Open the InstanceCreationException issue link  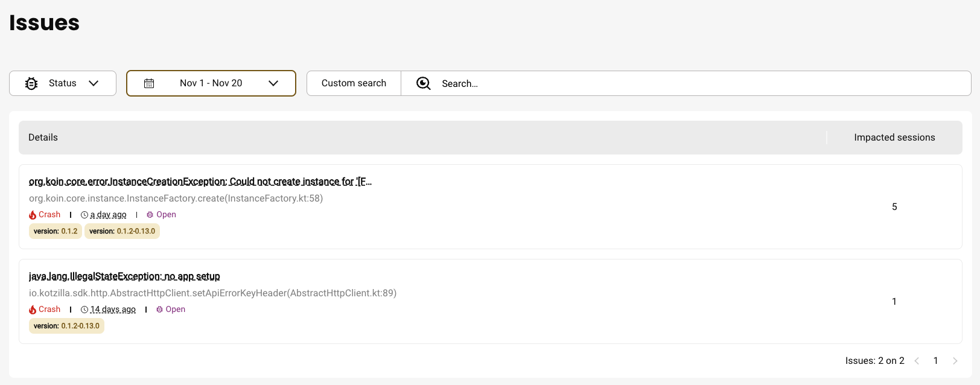pos(200,182)
